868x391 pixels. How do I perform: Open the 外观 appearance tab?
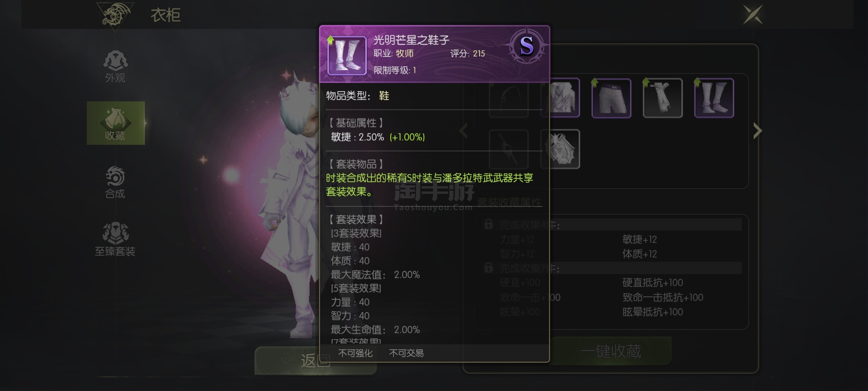pyautogui.click(x=115, y=66)
